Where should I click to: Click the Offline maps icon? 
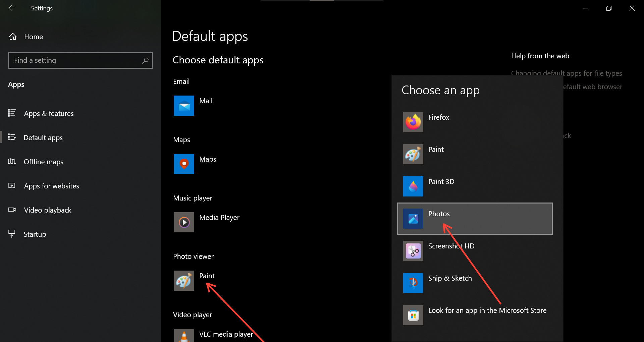[12, 162]
